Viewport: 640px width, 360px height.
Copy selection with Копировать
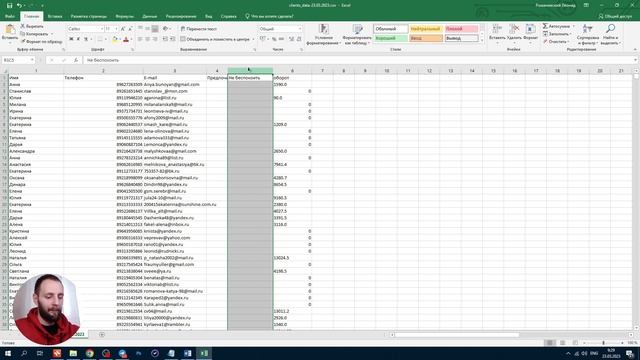click(34, 34)
